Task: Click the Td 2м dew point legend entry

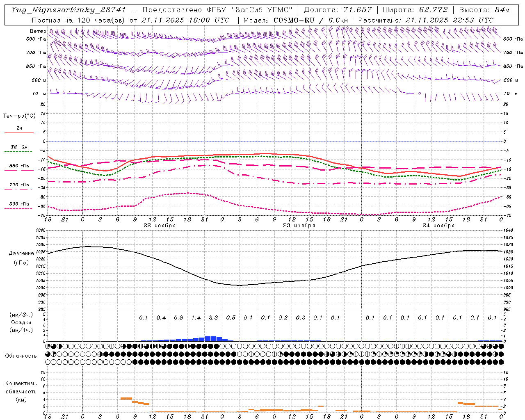Action: point(19,149)
